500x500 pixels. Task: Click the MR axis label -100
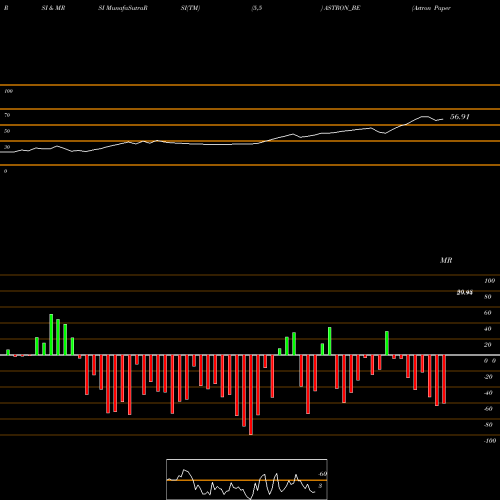coord(490,441)
